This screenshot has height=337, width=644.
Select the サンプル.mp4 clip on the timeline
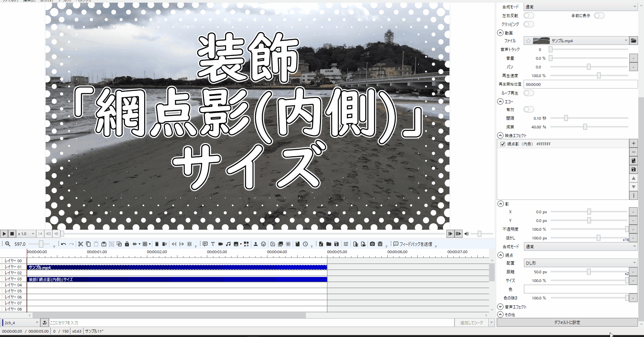tap(177, 267)
